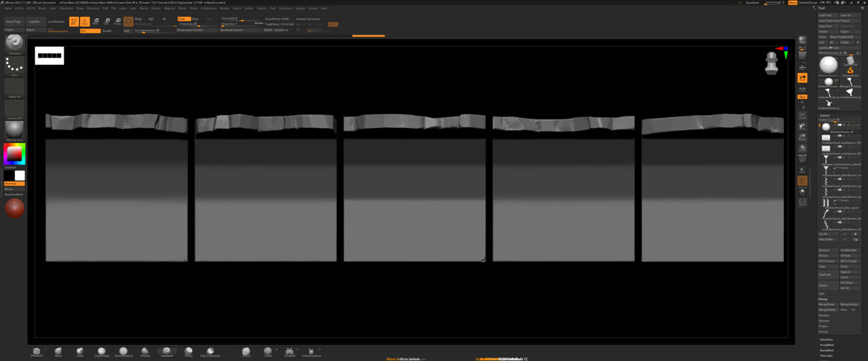Open the Brush menu
868x361 pixels.
pyautogui.click(x=42, y=8)
